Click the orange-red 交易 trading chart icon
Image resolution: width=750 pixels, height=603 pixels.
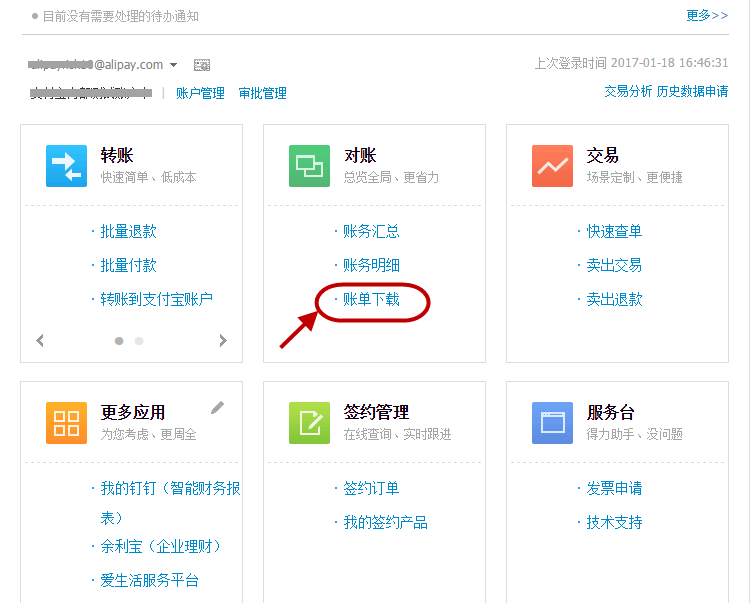(x=552, y=165)
